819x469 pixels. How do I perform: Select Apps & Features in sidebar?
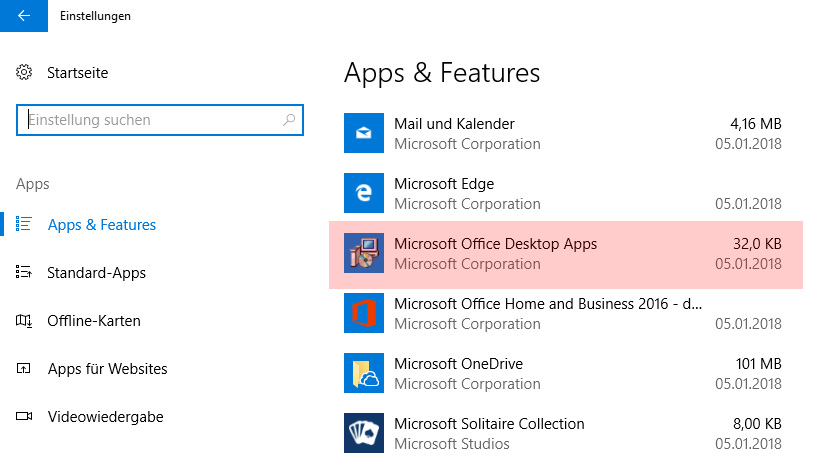101,225
